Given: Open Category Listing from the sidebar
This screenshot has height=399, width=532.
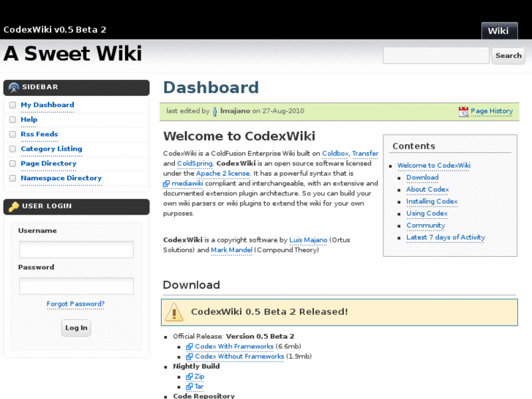Looking at the screenshot, I should (x=51, y=149).
